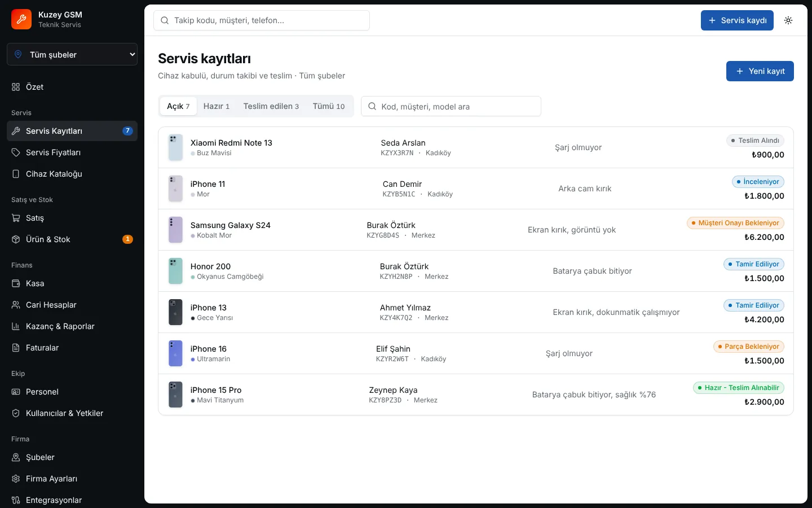Switch to the Hazır tab

[217, 106]
